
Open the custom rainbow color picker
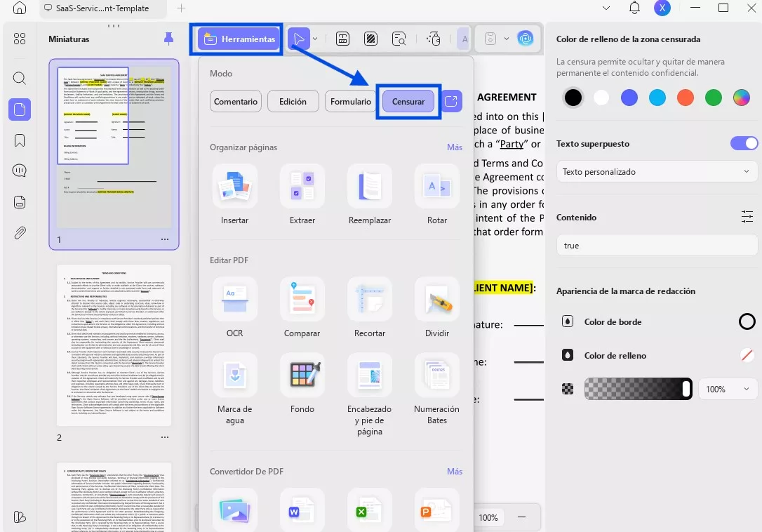tap(741, 98)
